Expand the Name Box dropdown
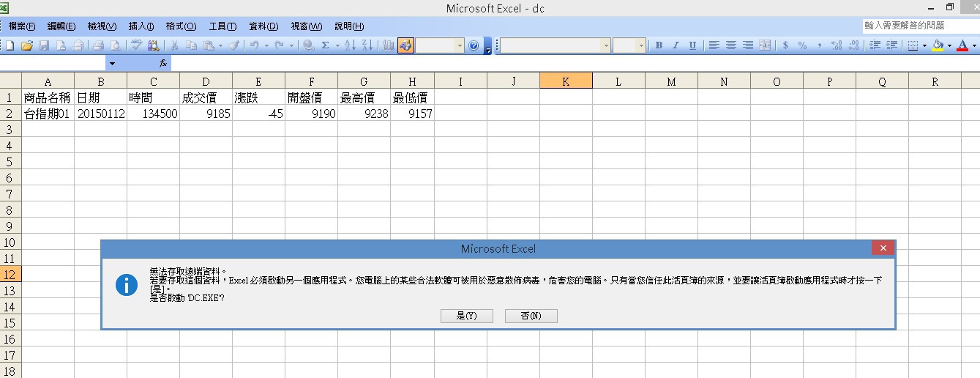Viewport: 980px width, 378px height. click(x=112, y=64)
